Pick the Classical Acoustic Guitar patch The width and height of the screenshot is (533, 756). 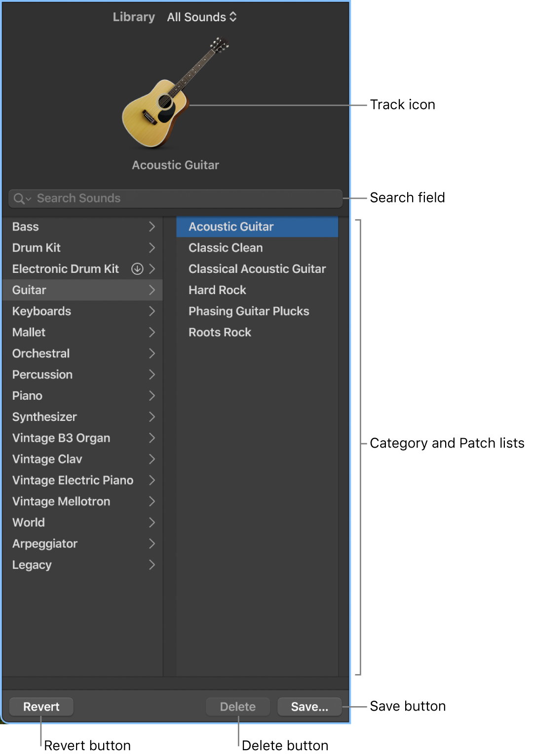click(257, 269)
